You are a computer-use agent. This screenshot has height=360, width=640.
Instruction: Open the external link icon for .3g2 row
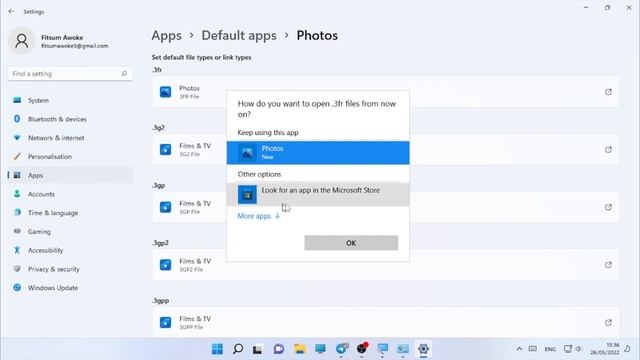608,150
